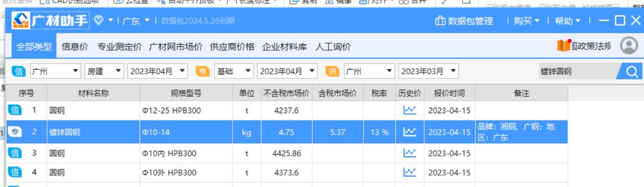Click price value 4373.6
The image size is (644, 187).
tap(286, 173)
